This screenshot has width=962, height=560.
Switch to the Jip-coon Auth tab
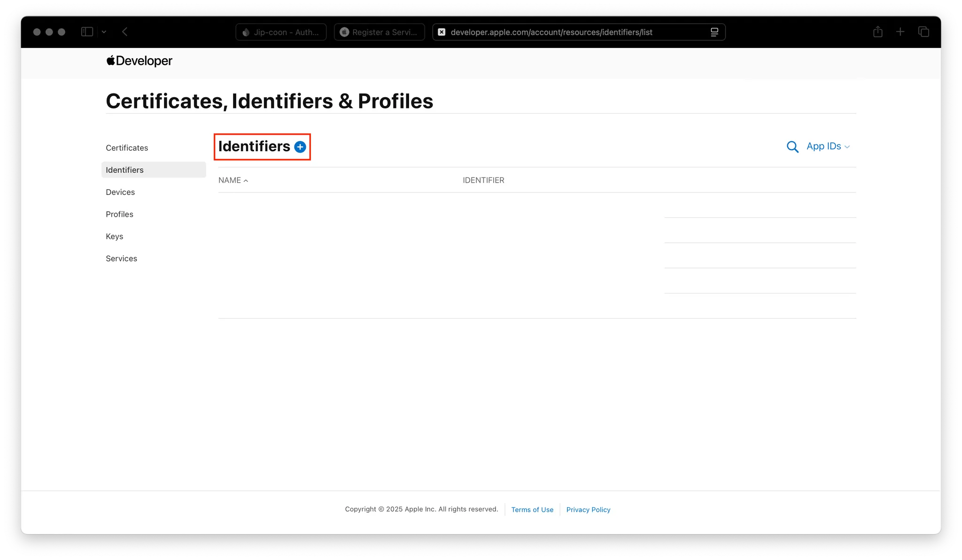tap(281, 32)
